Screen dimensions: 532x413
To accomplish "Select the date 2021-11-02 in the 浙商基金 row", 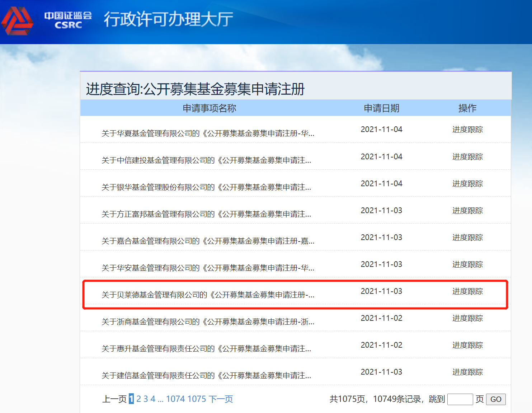I will (x=382, y=318).
